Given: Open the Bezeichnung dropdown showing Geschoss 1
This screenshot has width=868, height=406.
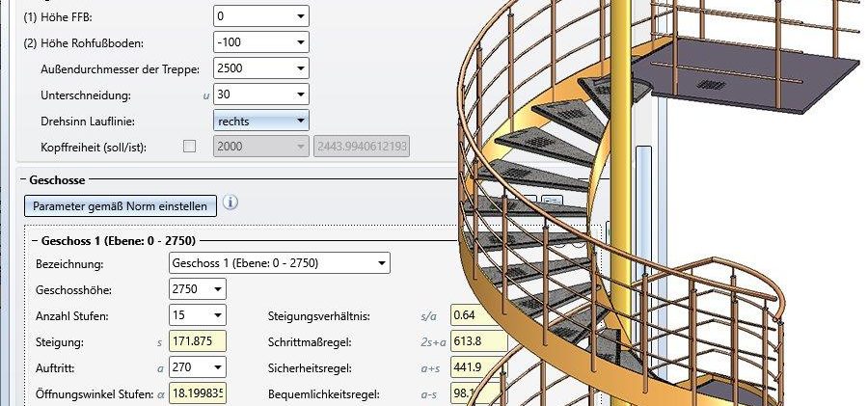Looking at the screenshot, I should [x=382, y=263].
